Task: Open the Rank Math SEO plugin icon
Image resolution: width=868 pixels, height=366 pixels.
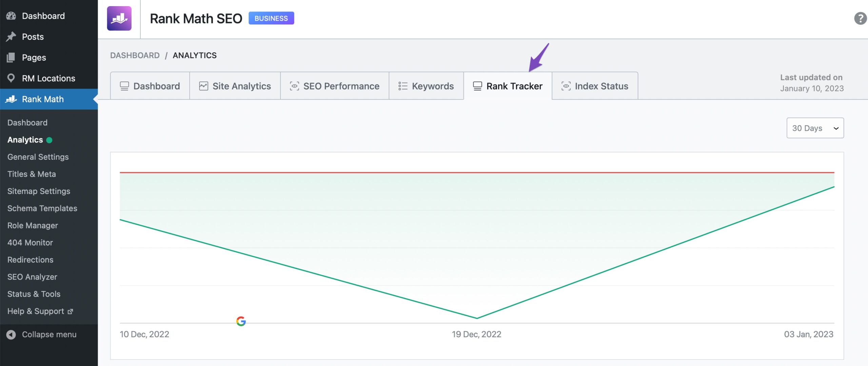Action: point(120,18)
